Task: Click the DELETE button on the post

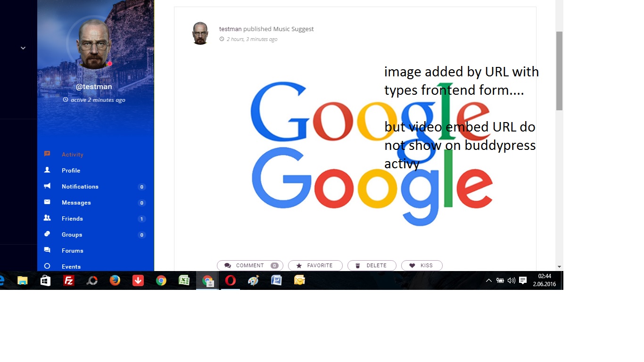Action: 372,265
